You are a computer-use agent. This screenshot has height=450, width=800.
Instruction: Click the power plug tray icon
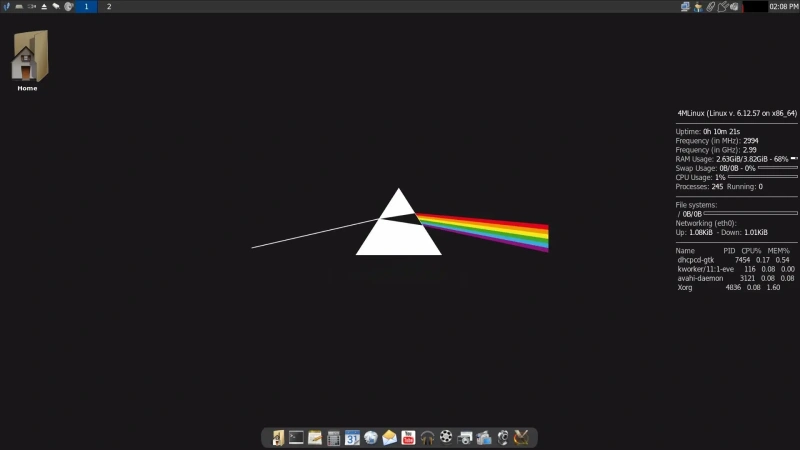coord(722,7)
